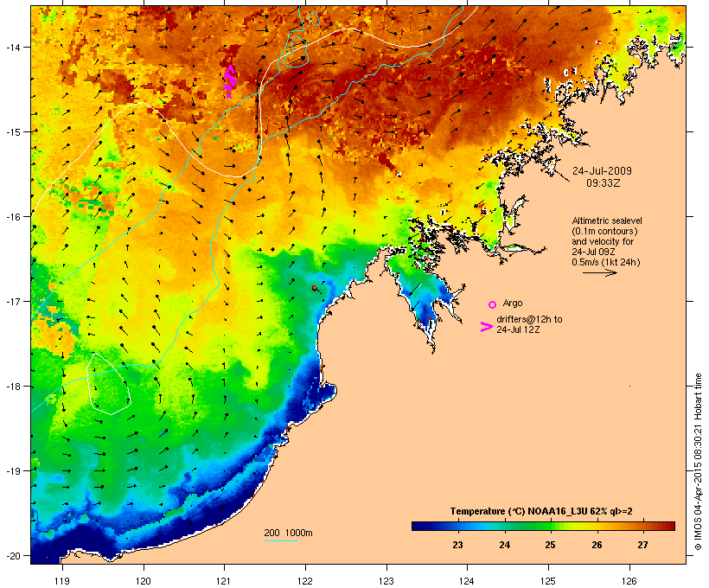Image resolution: width=709 pixels, height=588 pixels.
Task: Click the colorbar value 27
Action: 642,545
